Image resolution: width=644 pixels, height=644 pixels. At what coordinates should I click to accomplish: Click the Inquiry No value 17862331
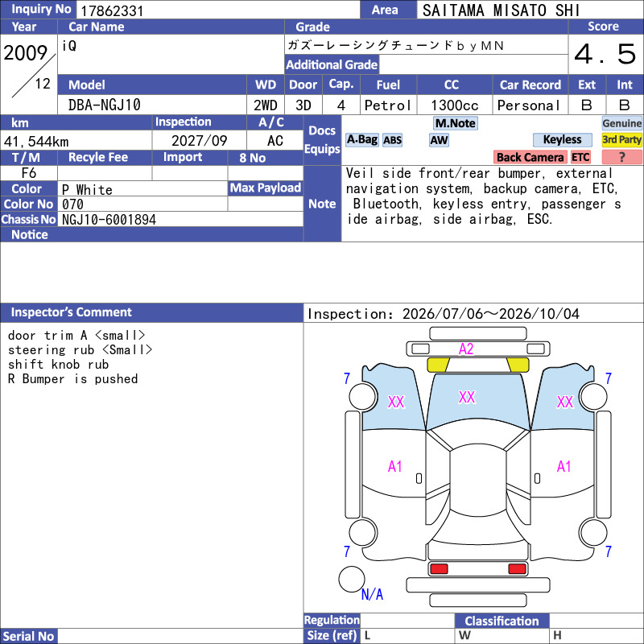click(x=112, y=10)
